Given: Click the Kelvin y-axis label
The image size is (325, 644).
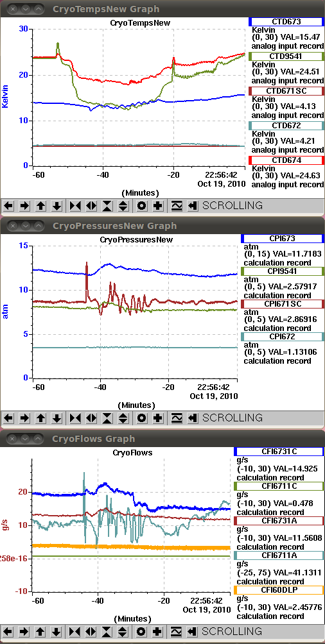Looking at the screenshot, I should (5, 97).
